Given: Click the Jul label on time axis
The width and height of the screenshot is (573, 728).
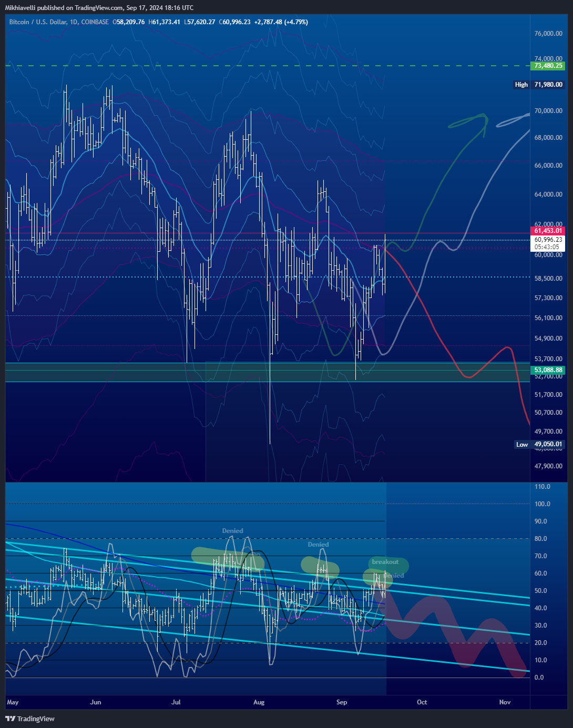Looking at the screenshot, I should click(176, 702).
